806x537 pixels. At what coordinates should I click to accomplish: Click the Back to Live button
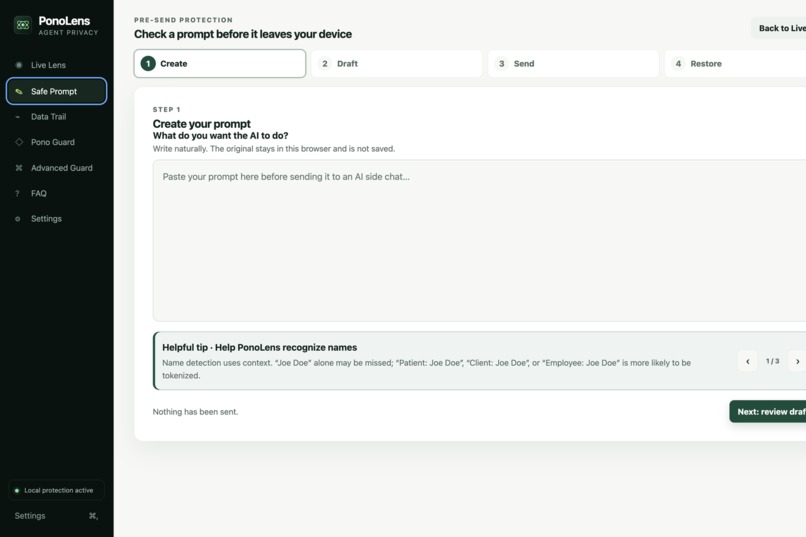point(779,28)
